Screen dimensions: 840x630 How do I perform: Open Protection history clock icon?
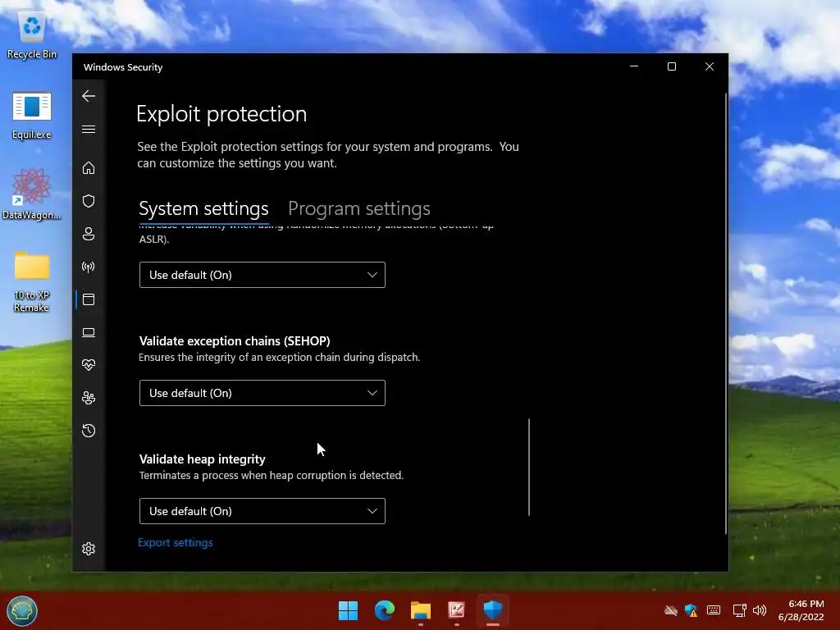[89, 431]
